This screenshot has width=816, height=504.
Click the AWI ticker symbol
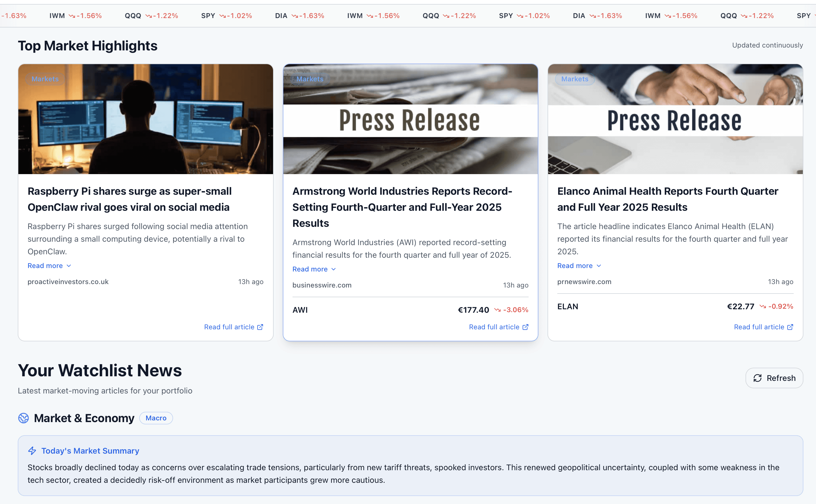coord(300,310)
